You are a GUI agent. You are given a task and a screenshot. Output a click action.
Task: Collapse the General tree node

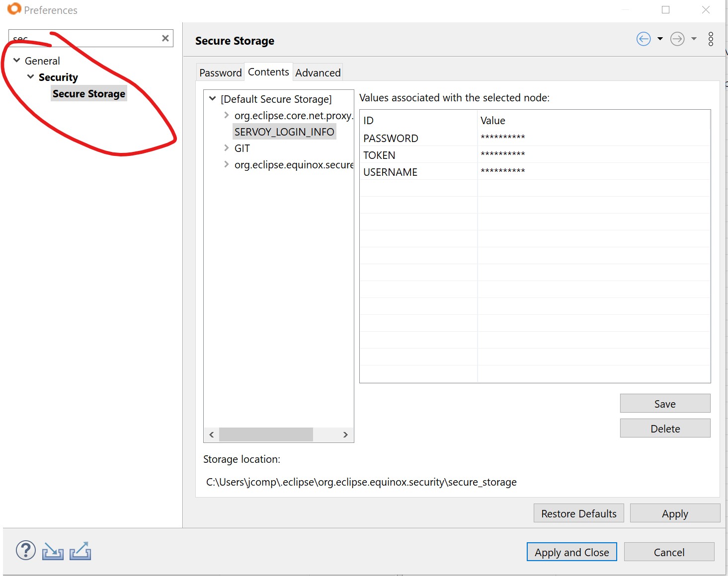coord(17,61)
